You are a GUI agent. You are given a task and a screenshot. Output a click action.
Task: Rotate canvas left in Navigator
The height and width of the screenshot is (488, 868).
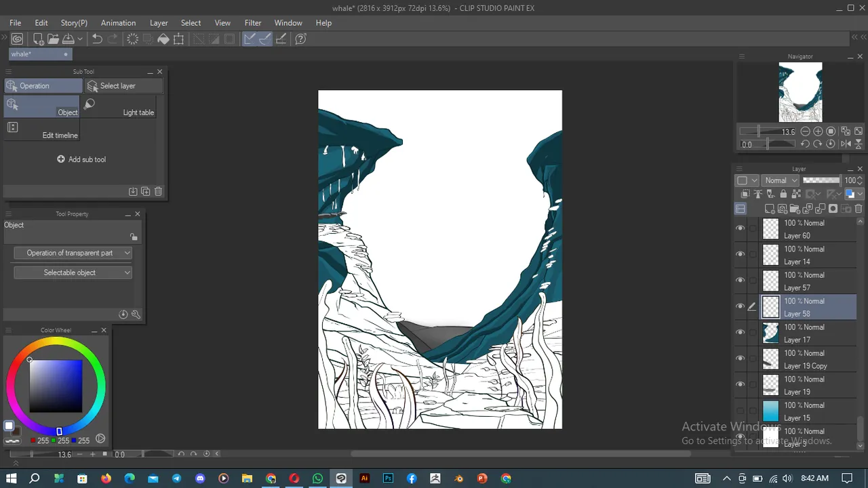(805, 144)
